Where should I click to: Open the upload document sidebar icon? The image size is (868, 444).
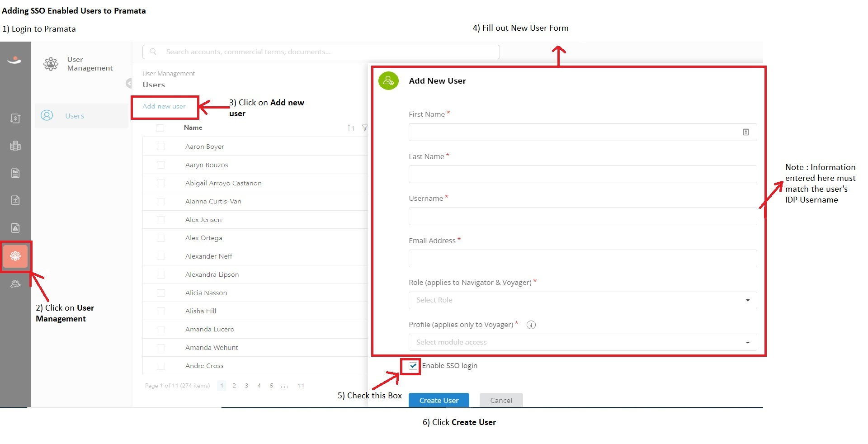pos(15,200)
